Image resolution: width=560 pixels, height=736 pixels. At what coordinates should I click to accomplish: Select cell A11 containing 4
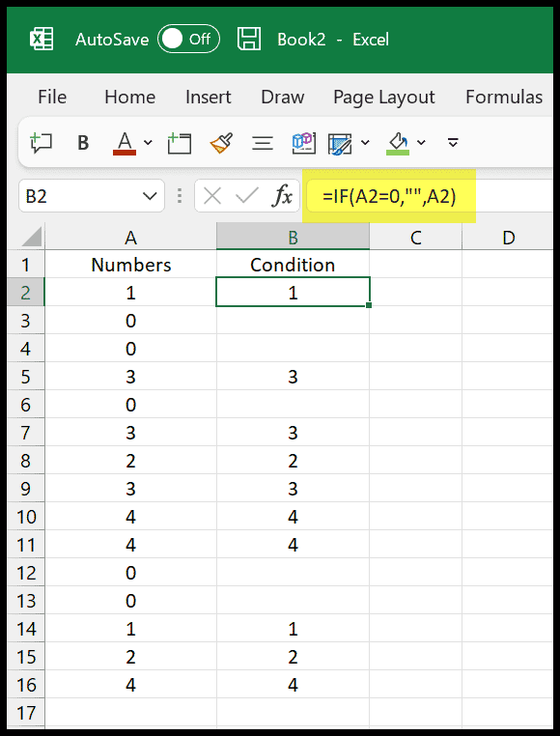coord(130,545)
